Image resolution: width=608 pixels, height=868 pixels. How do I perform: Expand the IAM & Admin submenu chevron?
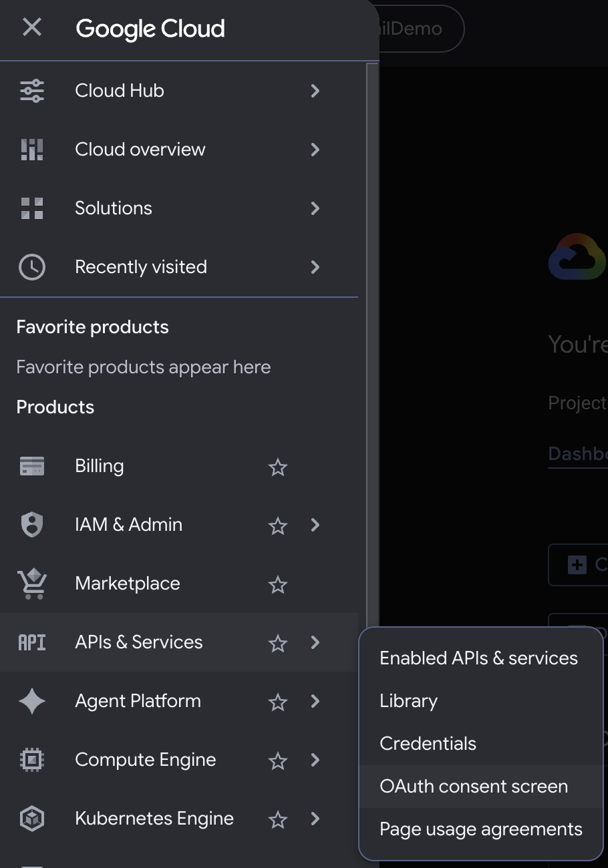[315, 525]
